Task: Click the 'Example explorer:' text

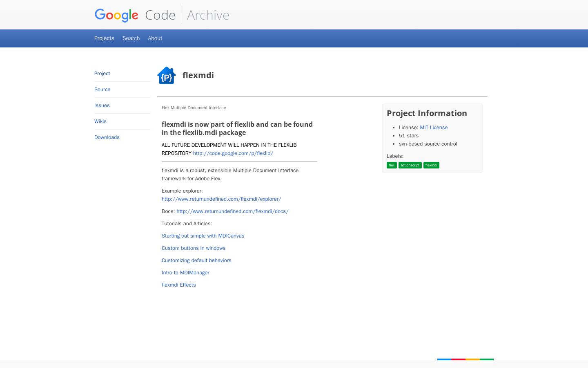Action: (182, 191)
